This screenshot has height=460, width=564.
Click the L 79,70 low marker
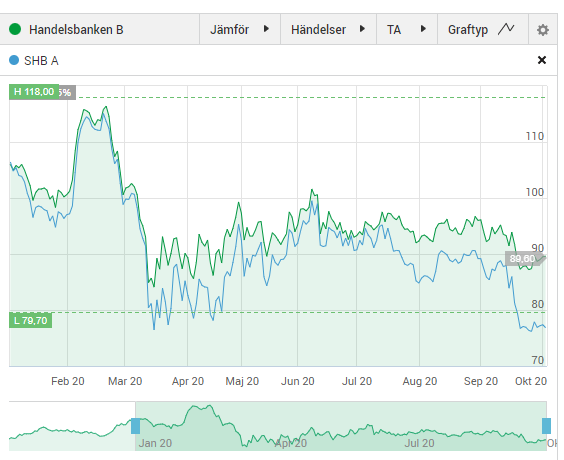coord(31,320)
